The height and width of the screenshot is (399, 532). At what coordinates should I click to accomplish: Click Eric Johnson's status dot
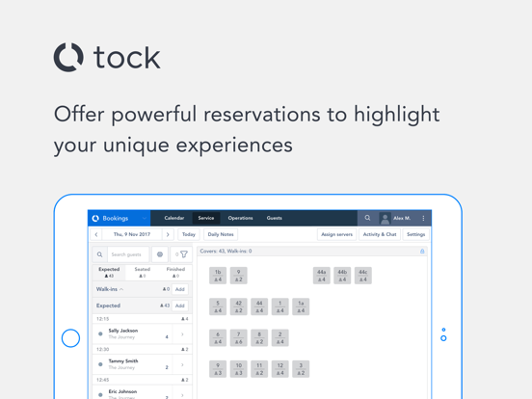point(100,394)
